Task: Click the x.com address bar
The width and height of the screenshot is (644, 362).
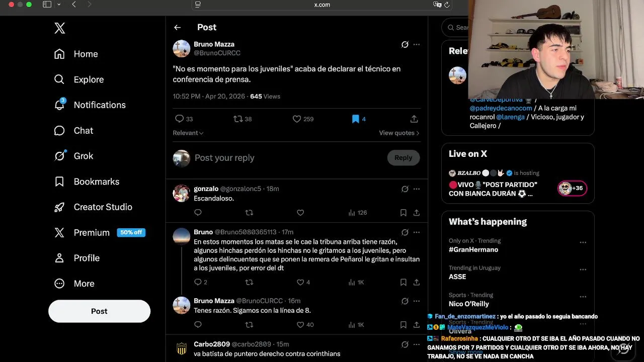Action: [x=322, y=5]
